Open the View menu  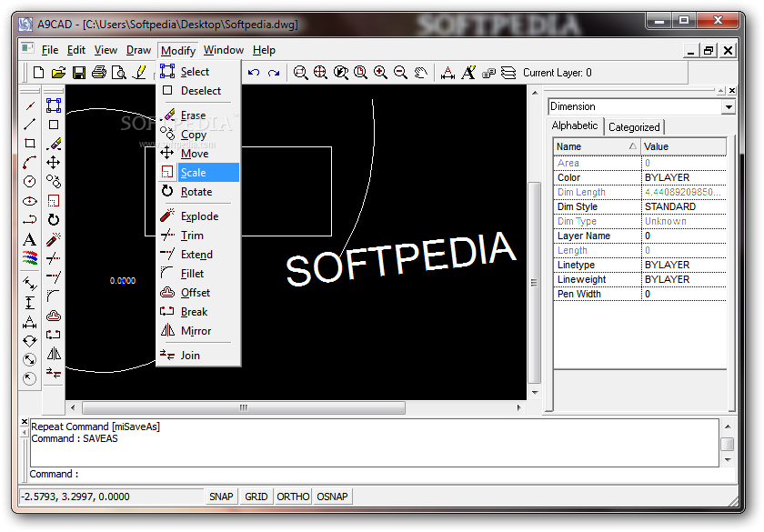click(x=106, y=50)
